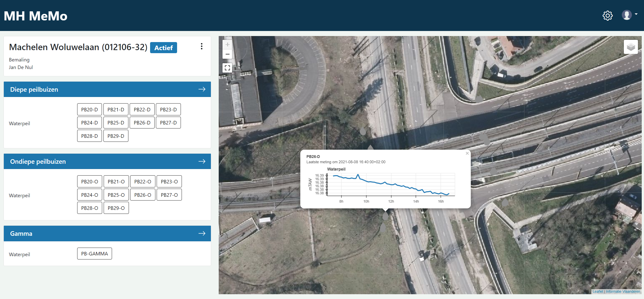Image resolution: width=644 pixels, height=299 pixels.
Task: Open the user profile avatar menu
Action: pos(627,15)
